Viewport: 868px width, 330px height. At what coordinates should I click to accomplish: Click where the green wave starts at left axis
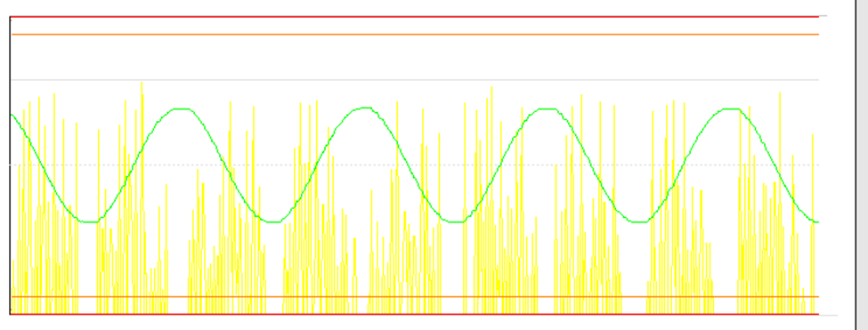[x=12, y=115]
